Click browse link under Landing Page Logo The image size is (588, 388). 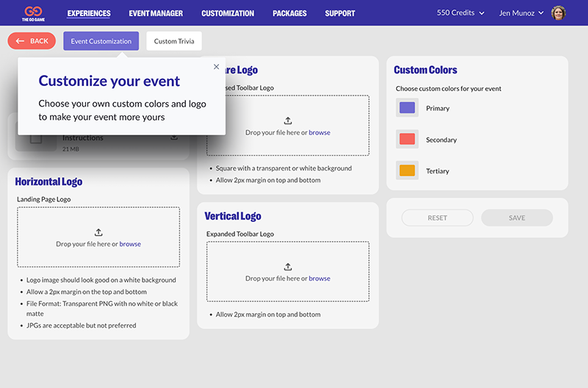click(x=130, y=244)
